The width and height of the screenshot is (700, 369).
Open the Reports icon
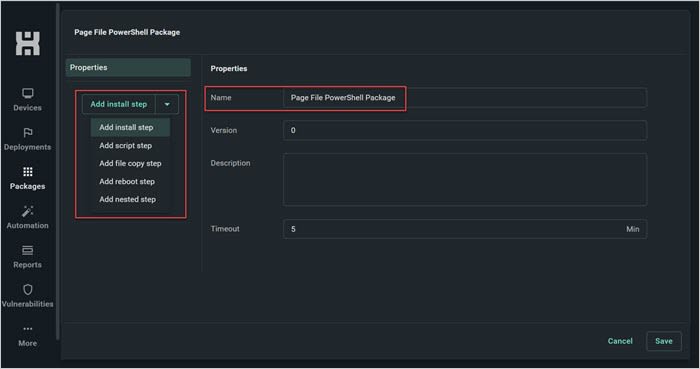click(x=28, y=250)
